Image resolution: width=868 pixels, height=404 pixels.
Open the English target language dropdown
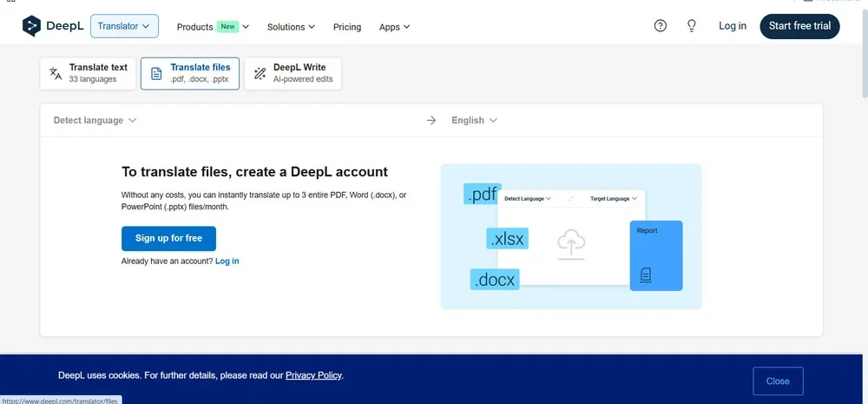tap(474, 121)
